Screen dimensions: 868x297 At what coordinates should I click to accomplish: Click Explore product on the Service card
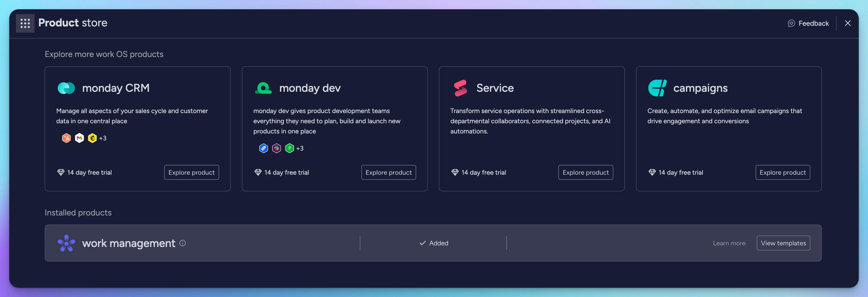586,172
